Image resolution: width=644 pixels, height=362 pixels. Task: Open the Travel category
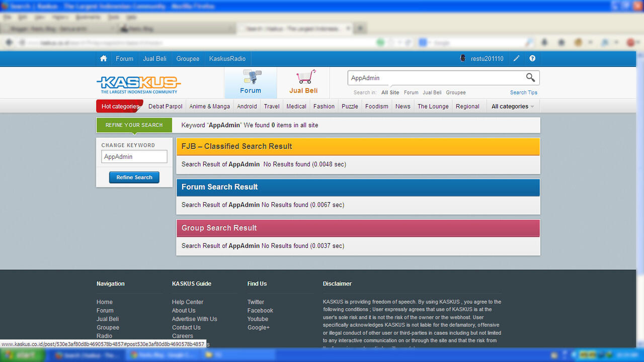pos(272,107)
